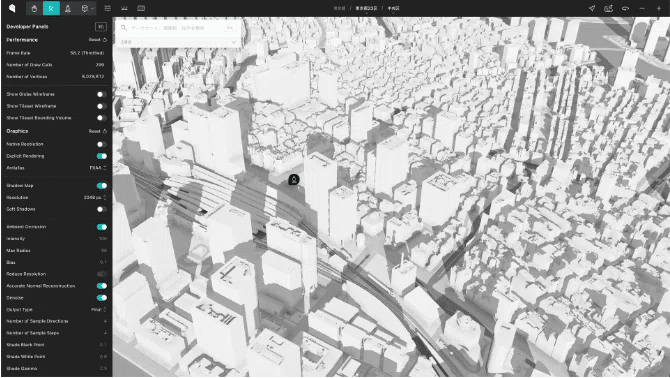
Task: Select the middle breadcrumb area item
Action: click(366, 9)
